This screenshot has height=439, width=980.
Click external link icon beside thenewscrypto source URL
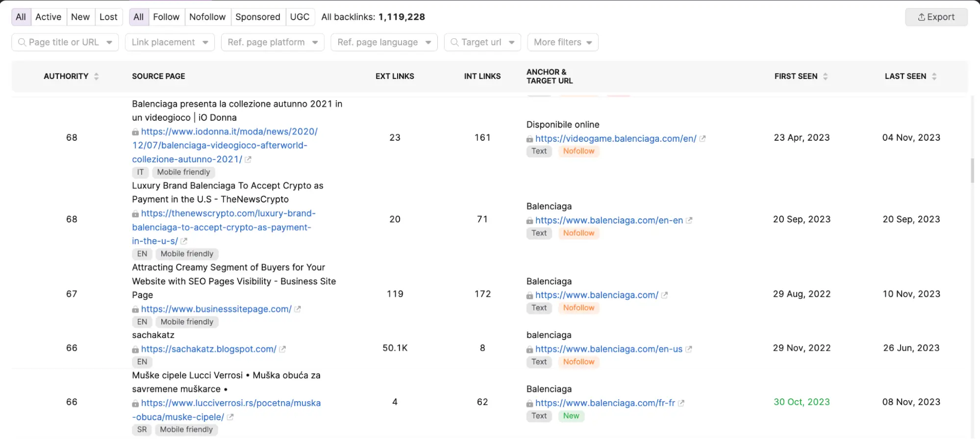[x=184, y=241]
